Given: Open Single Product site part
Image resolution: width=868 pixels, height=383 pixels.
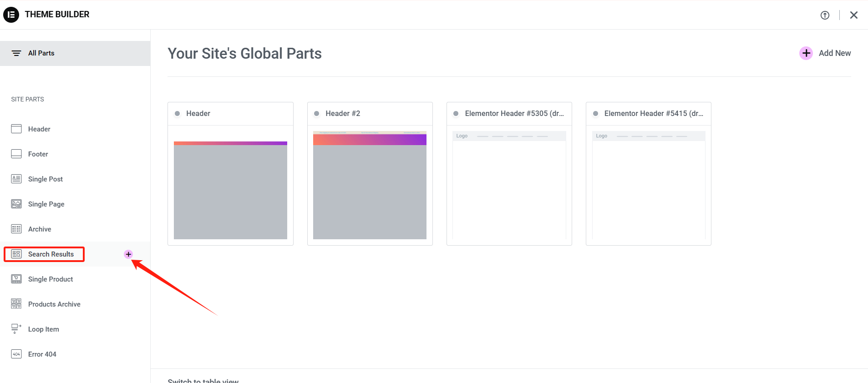Looking at the screenshot, I should click(x=50, y=279).
